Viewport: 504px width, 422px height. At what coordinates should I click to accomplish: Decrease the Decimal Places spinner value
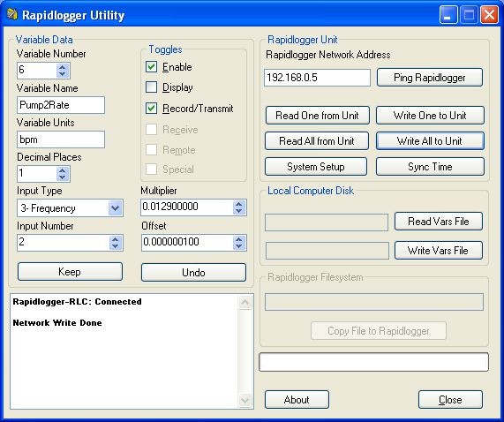tap(63, 177)
